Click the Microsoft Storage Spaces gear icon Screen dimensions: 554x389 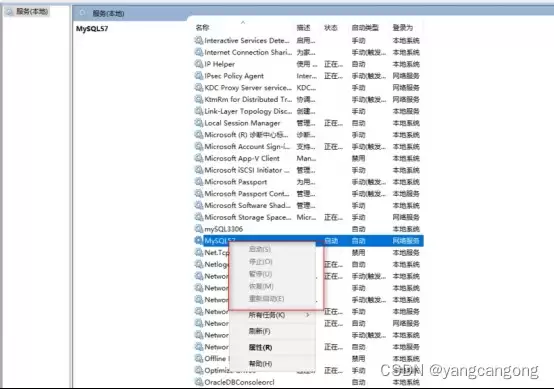[x=199, y=217]
